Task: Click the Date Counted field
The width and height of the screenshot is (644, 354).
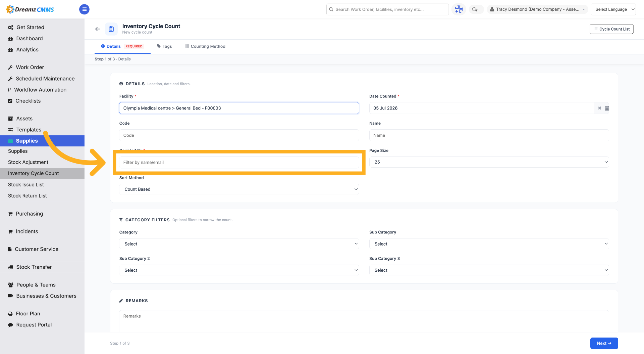Action: pos(482,108)
